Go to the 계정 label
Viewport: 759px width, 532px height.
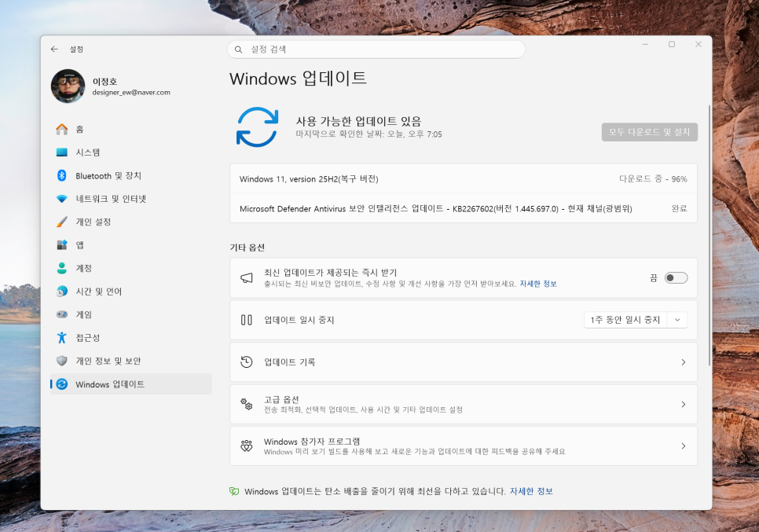click(84, 268)
